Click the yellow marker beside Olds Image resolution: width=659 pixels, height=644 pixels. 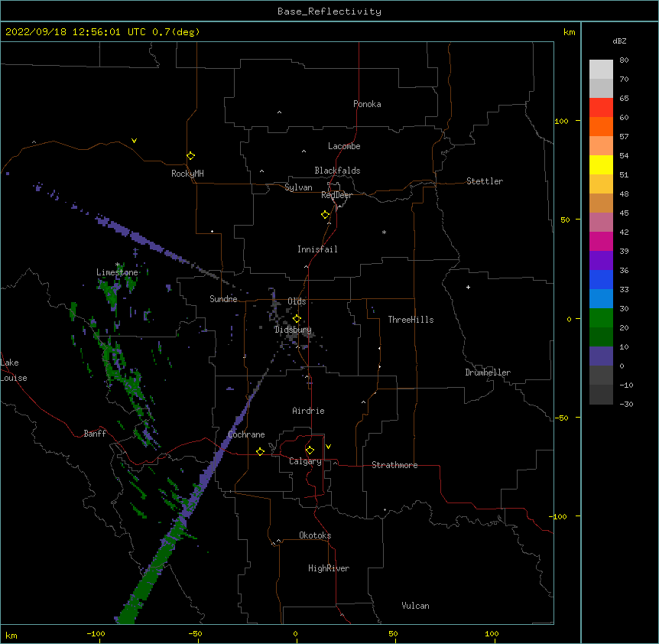[297, 319]
